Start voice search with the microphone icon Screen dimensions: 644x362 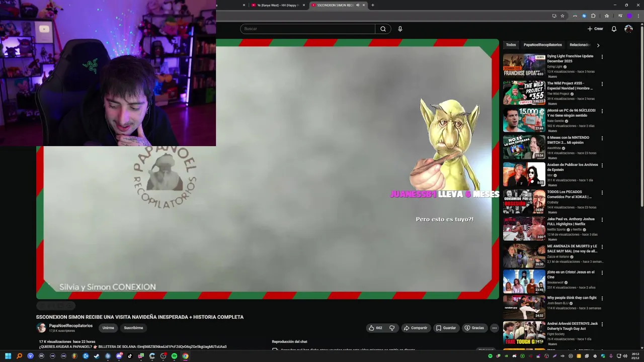click(400, 29)
